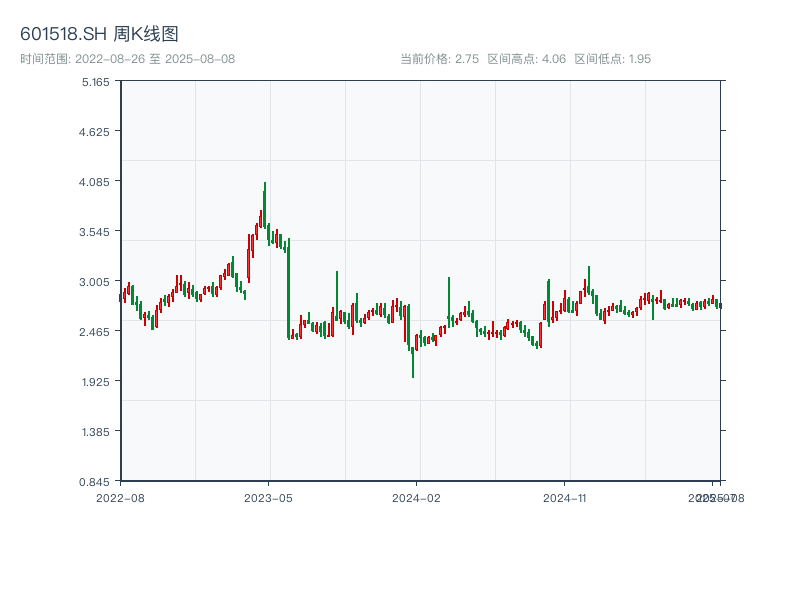Click the 区间高点 4.06 label

[x=526, y=59]
